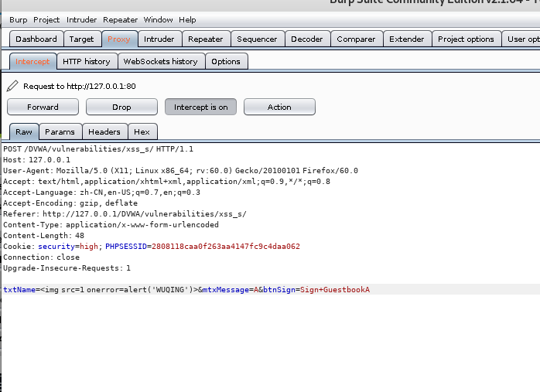Toggle the Intercept is on button
This screenshot has height=392, width=540.
coord(201,107)
